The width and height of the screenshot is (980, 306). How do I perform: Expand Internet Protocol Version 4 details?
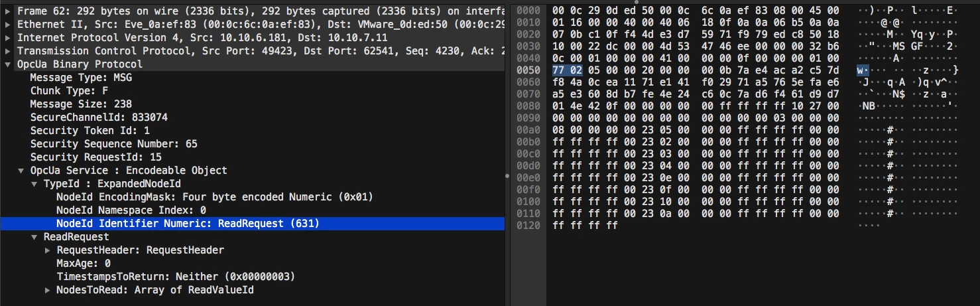coord(7,38)
